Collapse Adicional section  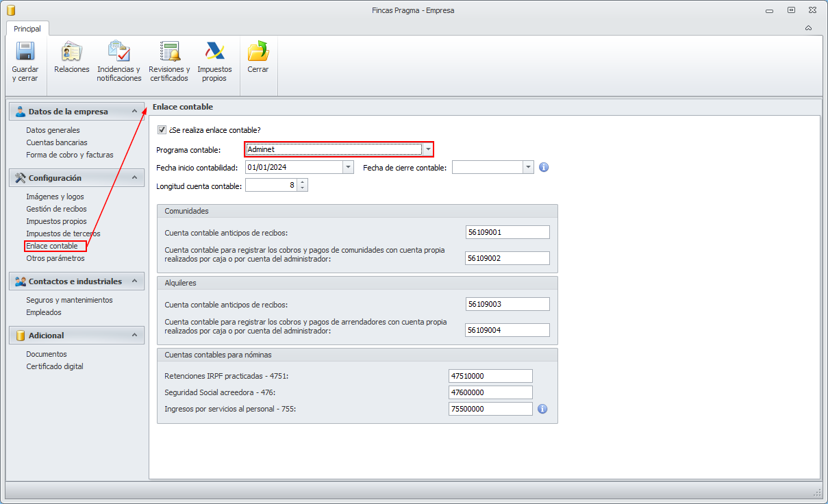(134, 336)
